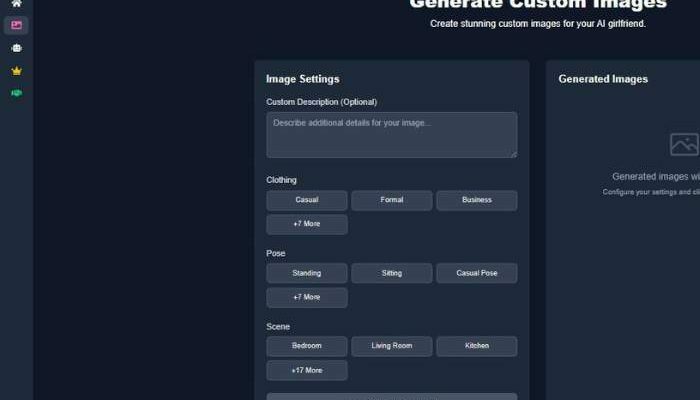Open the pink image generator sidebar icon

pyautogui.click(x=16, y=25)
